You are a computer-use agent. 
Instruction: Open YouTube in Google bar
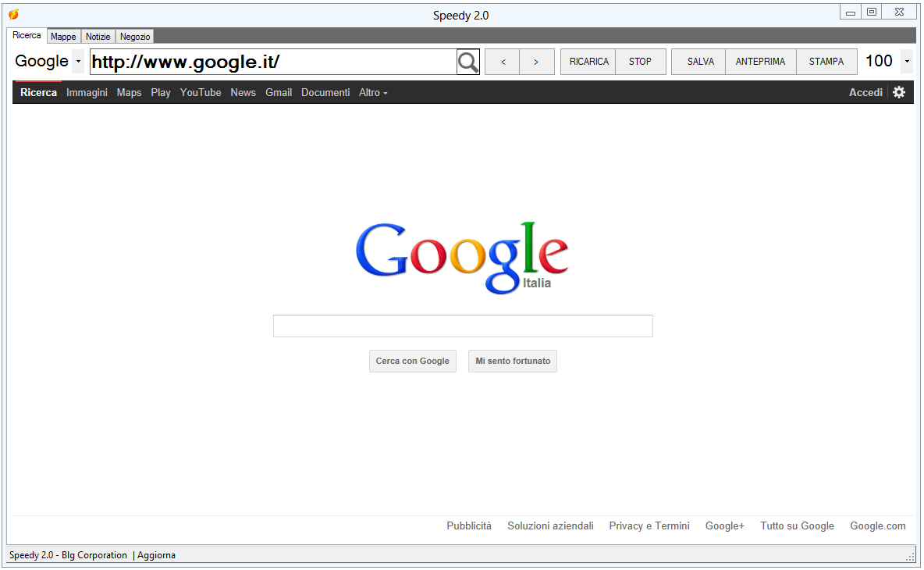tap(201, 93)
